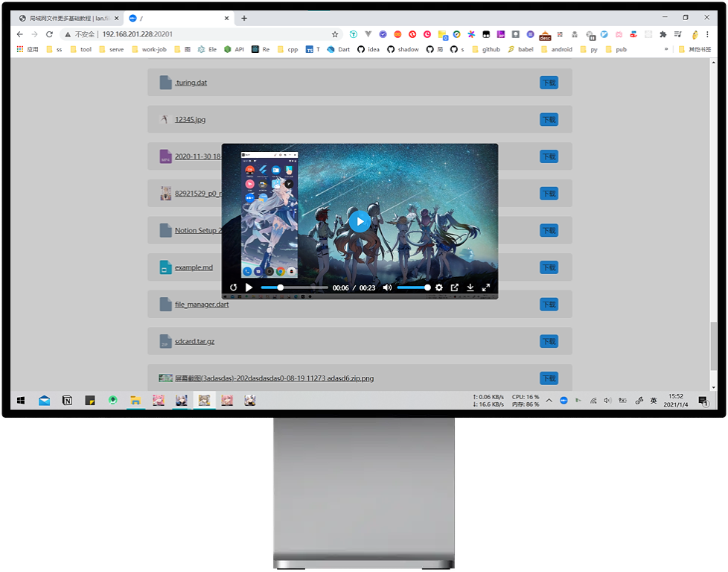Go back in browser history
The image size is (728, 572).
[x=19, y=34]
